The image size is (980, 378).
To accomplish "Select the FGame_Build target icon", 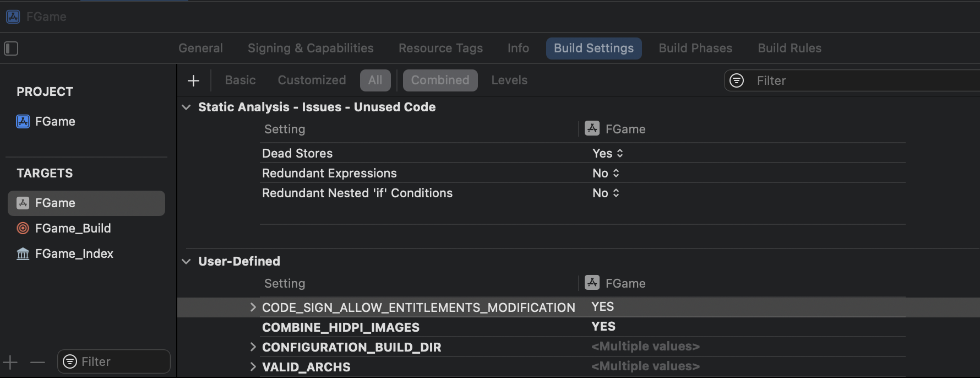I will (x=23, y=228).
